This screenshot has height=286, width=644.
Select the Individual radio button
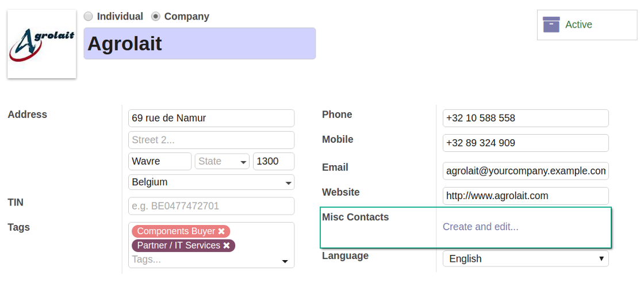tap(88, 17)
